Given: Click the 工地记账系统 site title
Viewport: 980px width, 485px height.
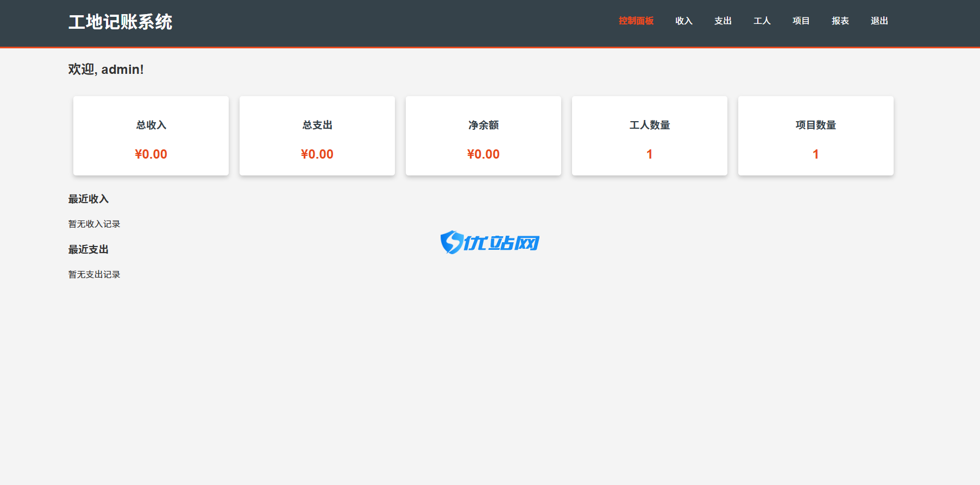Looking at the screenshot, I should [120, 22].
